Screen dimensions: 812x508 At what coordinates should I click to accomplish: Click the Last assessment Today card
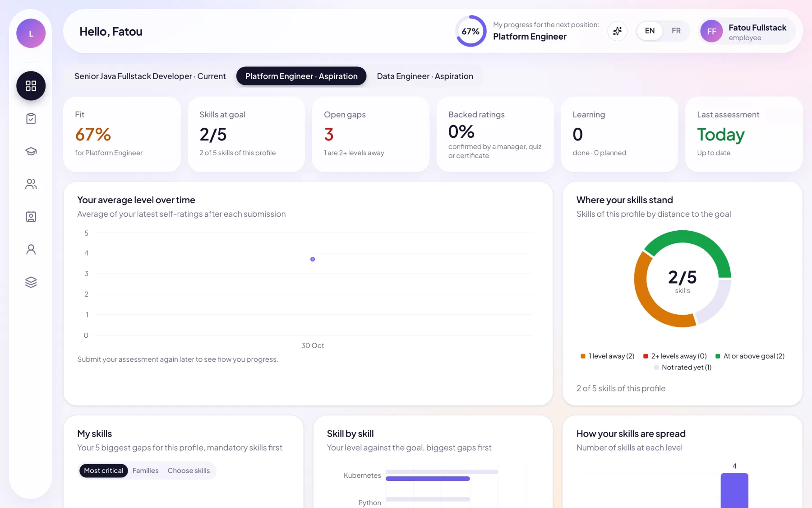744,134
